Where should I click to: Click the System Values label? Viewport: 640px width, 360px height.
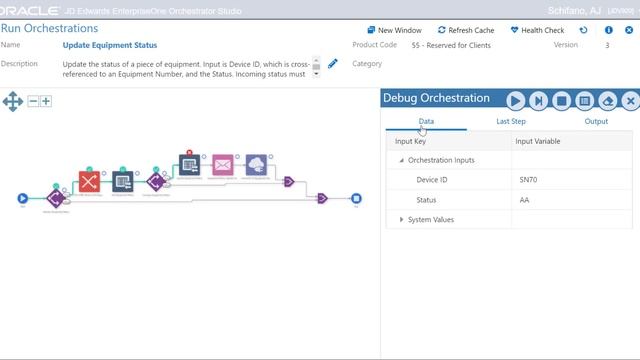point(431,220)
